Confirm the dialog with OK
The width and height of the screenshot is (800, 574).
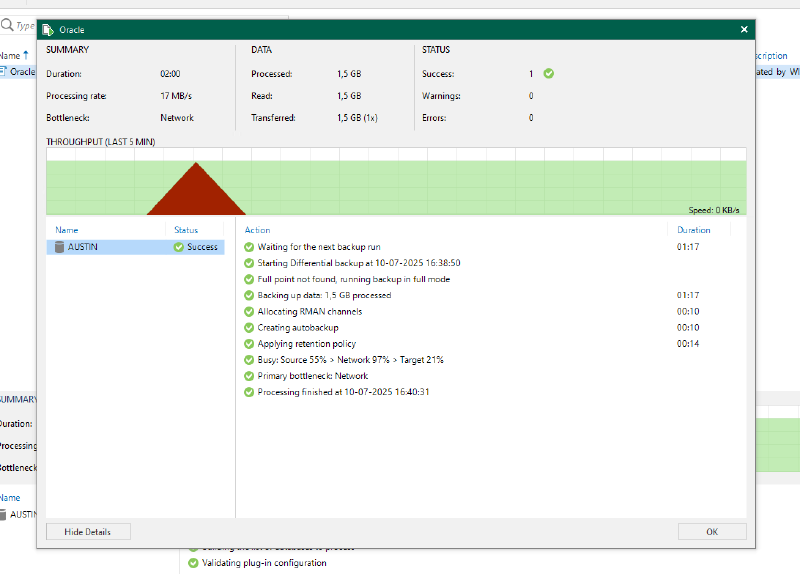click(712, 532)
